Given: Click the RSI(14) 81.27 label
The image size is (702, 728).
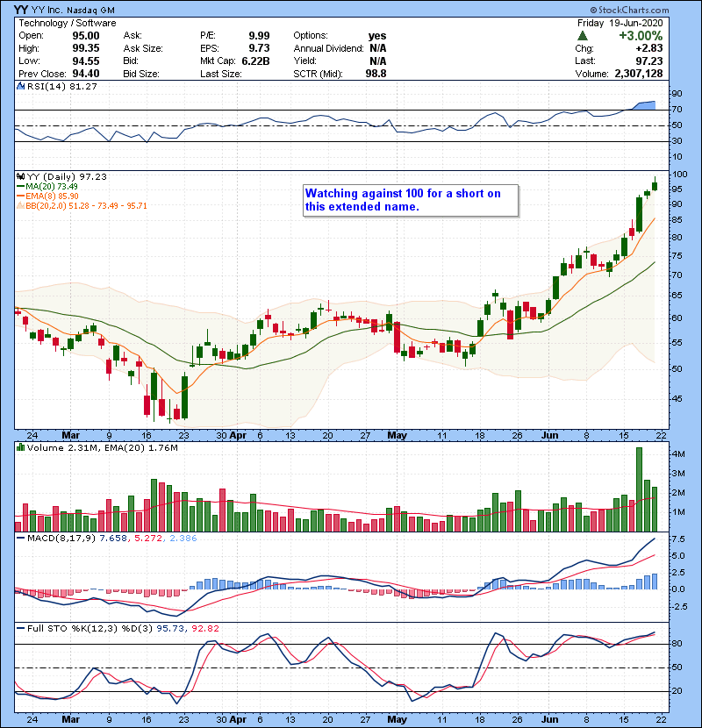Looking at the screenshot, I should click(61, 86).
